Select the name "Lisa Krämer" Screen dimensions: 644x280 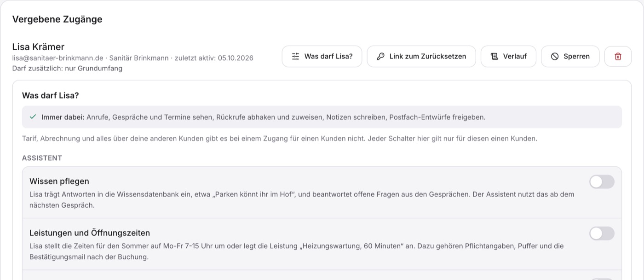[x=38, y=47]
